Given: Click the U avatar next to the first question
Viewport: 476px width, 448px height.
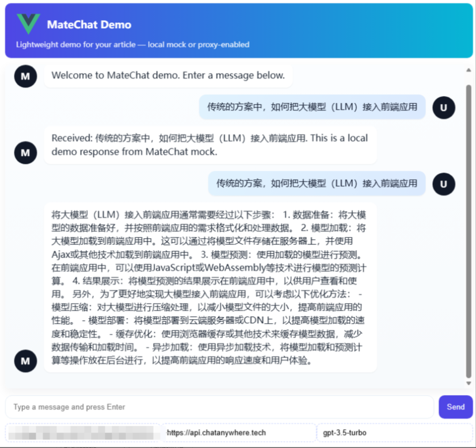Looking at the screenshot, I should [x=443, y=107].
